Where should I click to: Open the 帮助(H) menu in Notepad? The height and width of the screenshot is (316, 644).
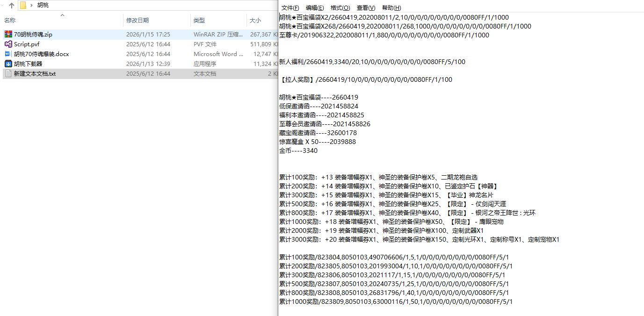(392, 7)
